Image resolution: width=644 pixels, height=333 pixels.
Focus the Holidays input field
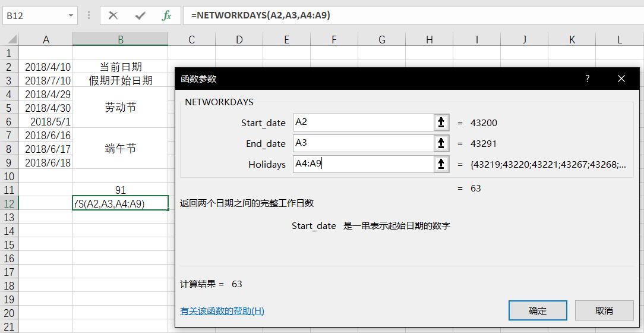364,164
